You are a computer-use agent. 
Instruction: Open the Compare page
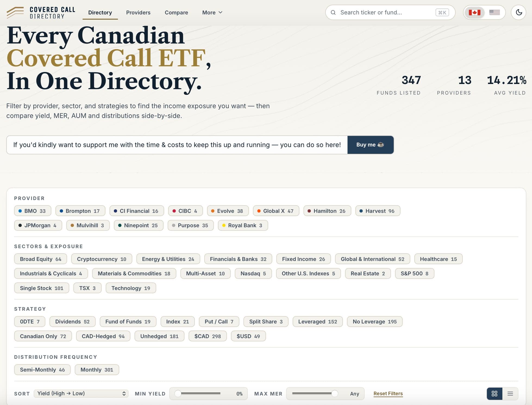point(176,13)
